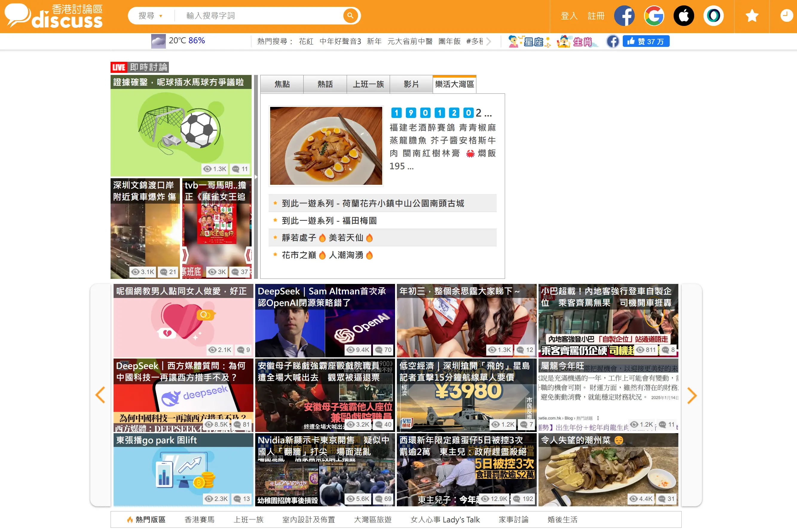Click the 生肖 zodiac icon
The height and width of the screenshot is (532, 797).
pos(577,41)
